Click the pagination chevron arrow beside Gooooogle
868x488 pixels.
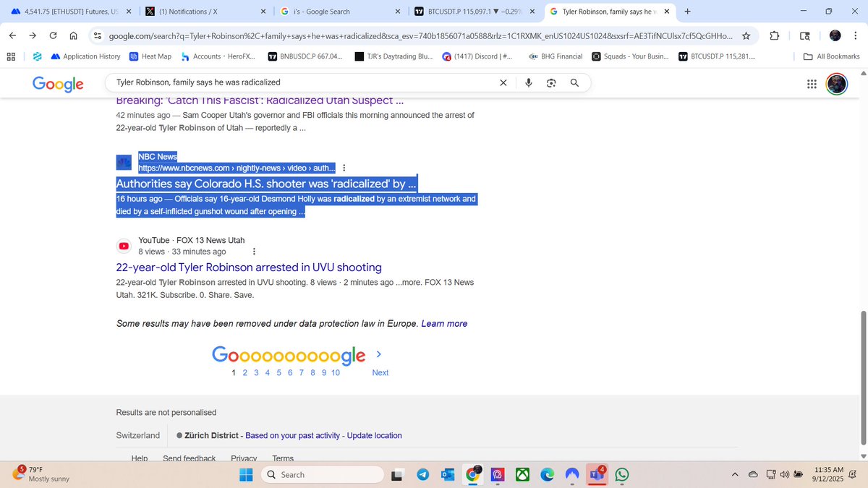[x=379, y=354]
